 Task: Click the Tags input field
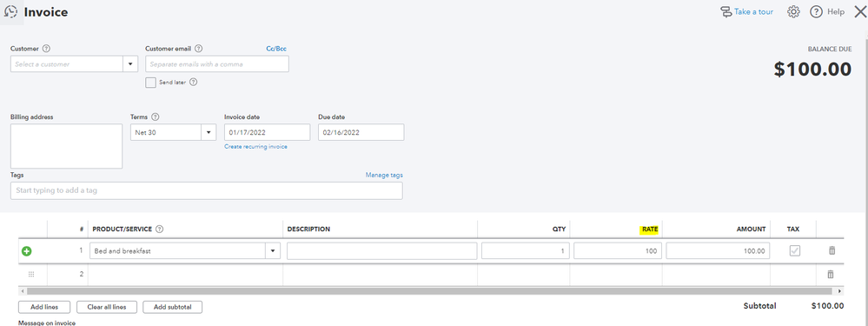point(207,190)
